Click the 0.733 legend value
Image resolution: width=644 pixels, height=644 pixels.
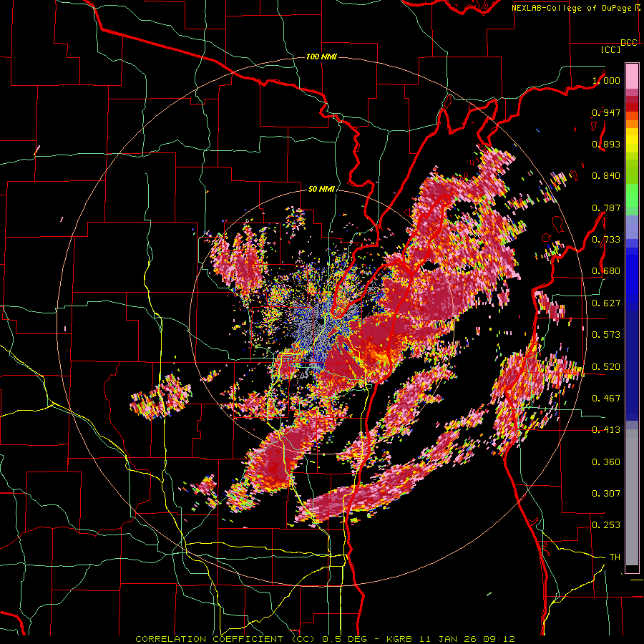click(606, 240)
